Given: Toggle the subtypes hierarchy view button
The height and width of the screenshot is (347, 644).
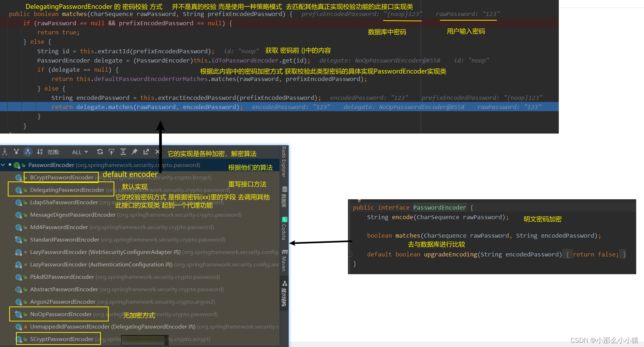Looking at the screenshot, I should [x=28, y=152].
